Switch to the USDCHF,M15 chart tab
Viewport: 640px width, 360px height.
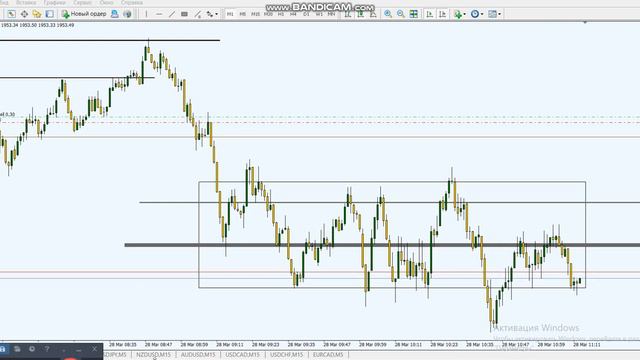click(287, 355)
